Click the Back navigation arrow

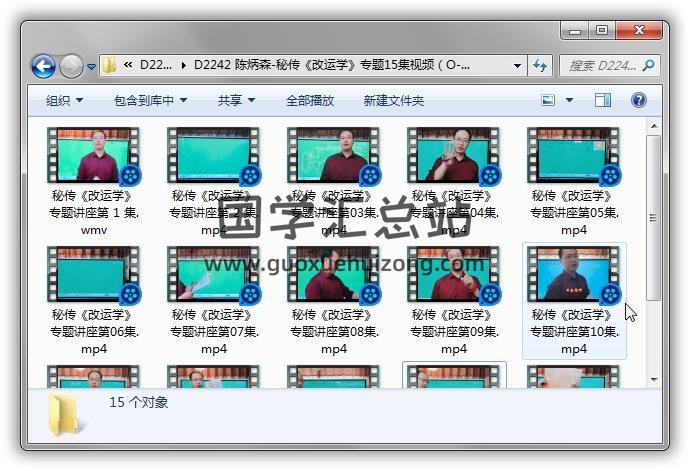(x=44, y=66)
